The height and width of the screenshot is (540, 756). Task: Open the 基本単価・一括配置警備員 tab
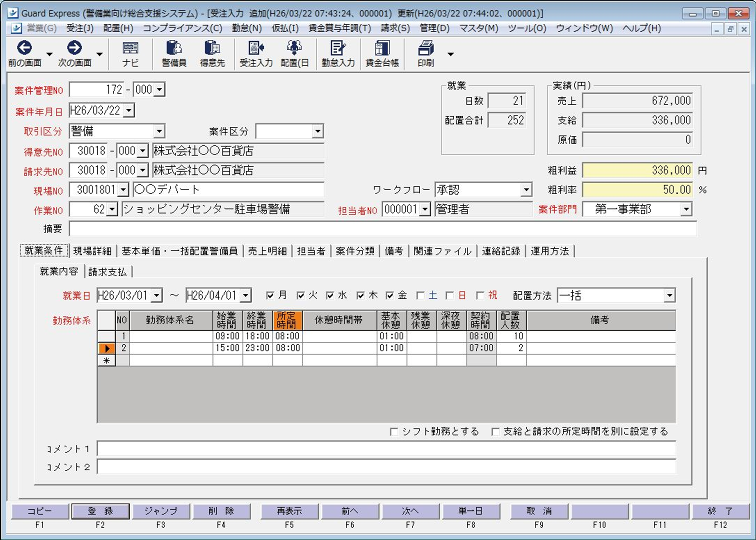(179, 251)
